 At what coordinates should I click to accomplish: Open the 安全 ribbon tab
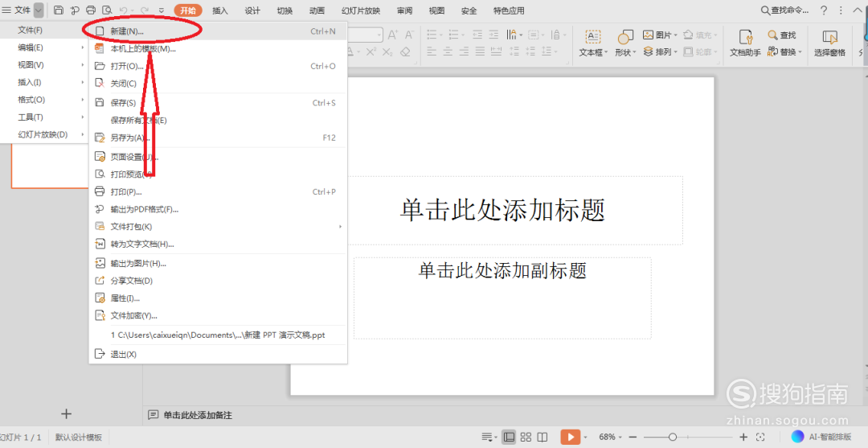469,10
